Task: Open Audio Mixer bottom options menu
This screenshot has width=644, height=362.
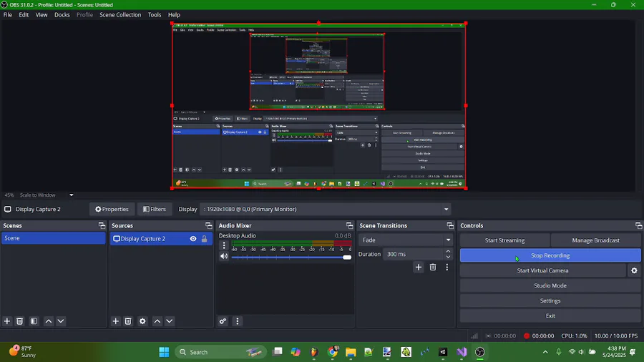Action: [237, 321]
